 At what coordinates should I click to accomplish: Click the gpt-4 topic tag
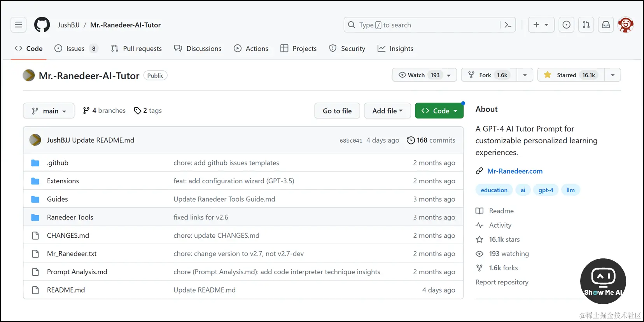[x=546, y=190]
